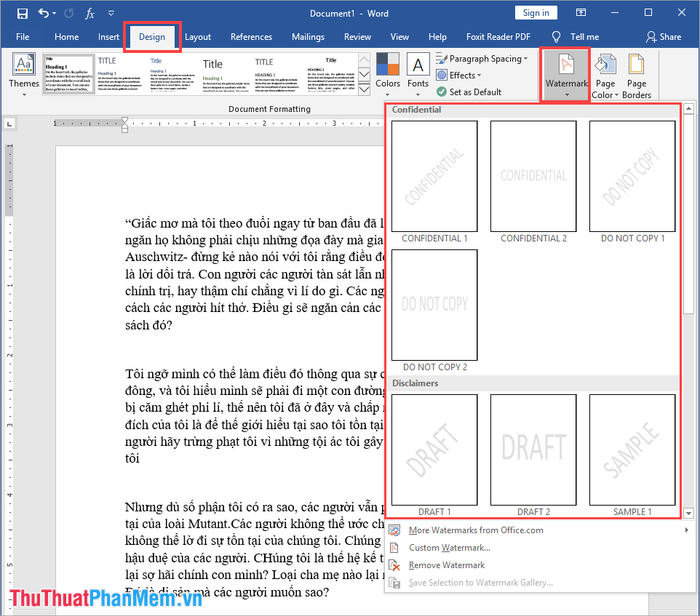Image resolution: width=700 pixels, height=616 pixels.
Task: Switch to the Layout tab
Action: point(198,37)
